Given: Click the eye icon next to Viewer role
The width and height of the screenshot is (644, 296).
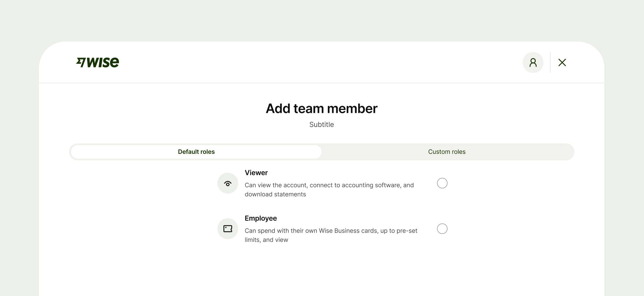Looking at the screenshot, I should point(227,183).
